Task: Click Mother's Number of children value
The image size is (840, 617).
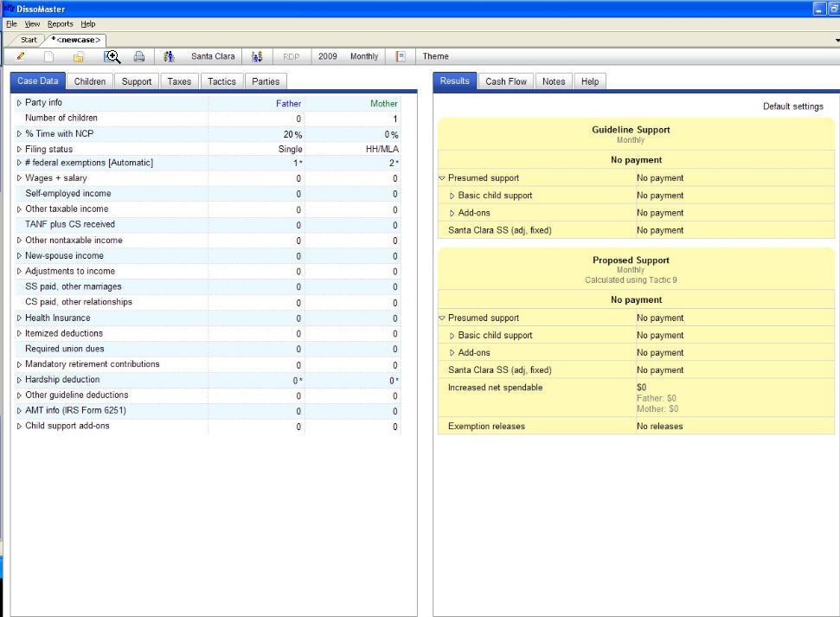Action: tap(394, 119)
